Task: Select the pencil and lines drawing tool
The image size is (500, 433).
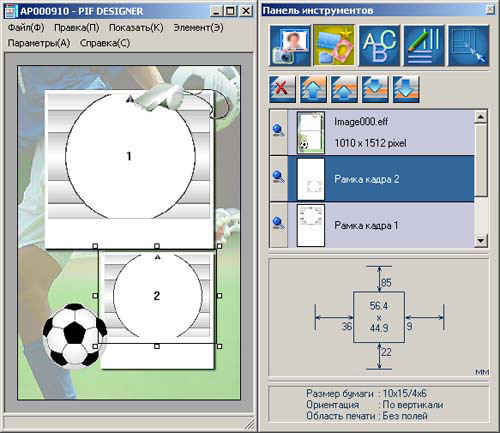Action: (424, 45)
